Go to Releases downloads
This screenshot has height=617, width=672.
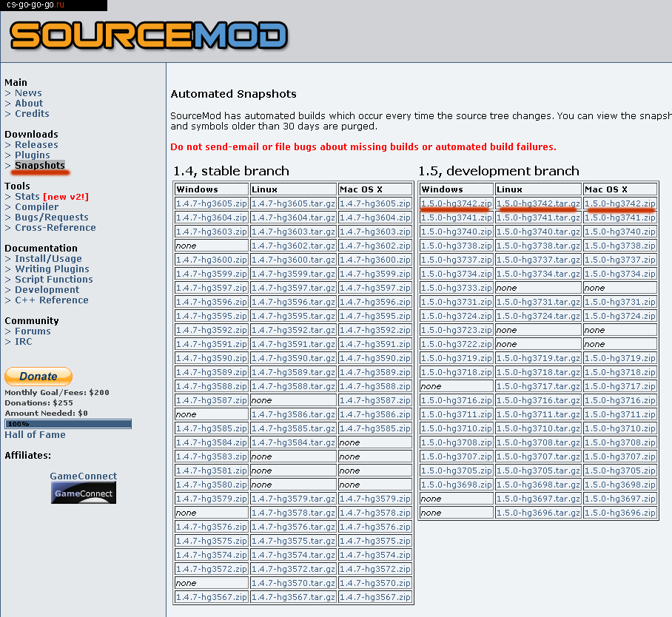pos(36,145)
